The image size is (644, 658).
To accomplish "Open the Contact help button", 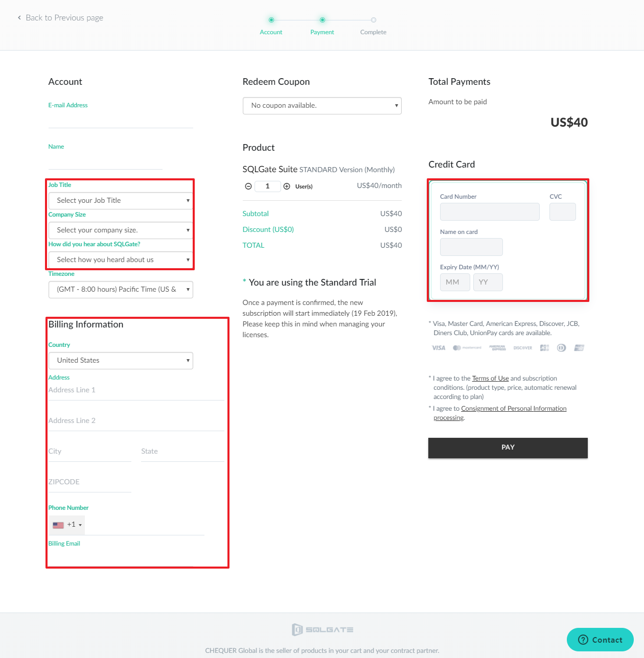I will (600, 640).
